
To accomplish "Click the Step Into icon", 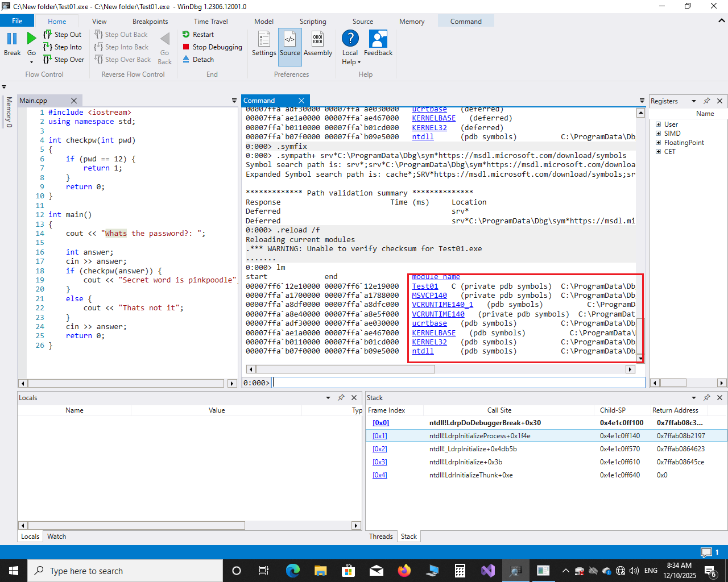I will point(48,47).
